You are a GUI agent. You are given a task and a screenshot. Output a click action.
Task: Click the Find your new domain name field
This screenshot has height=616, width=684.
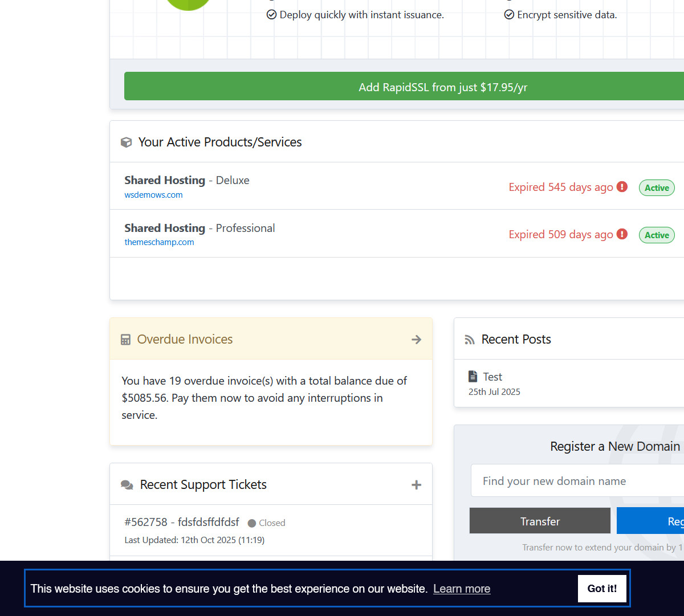[576, 481]
